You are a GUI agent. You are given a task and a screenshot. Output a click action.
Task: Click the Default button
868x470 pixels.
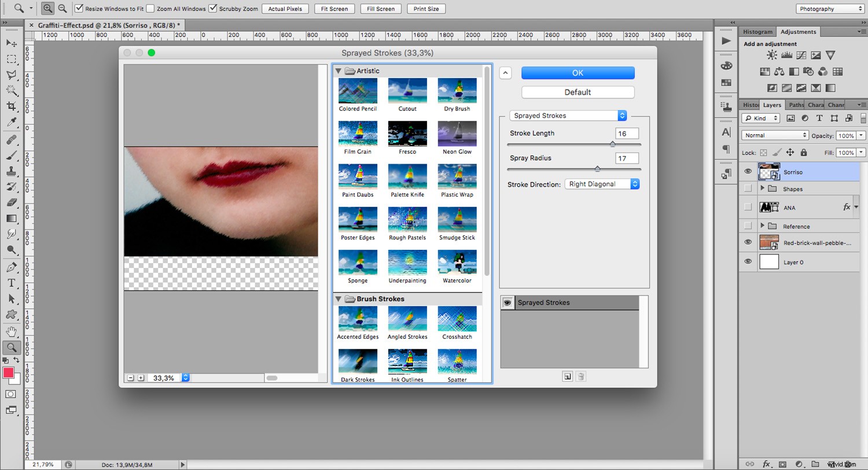pos(577,92)
